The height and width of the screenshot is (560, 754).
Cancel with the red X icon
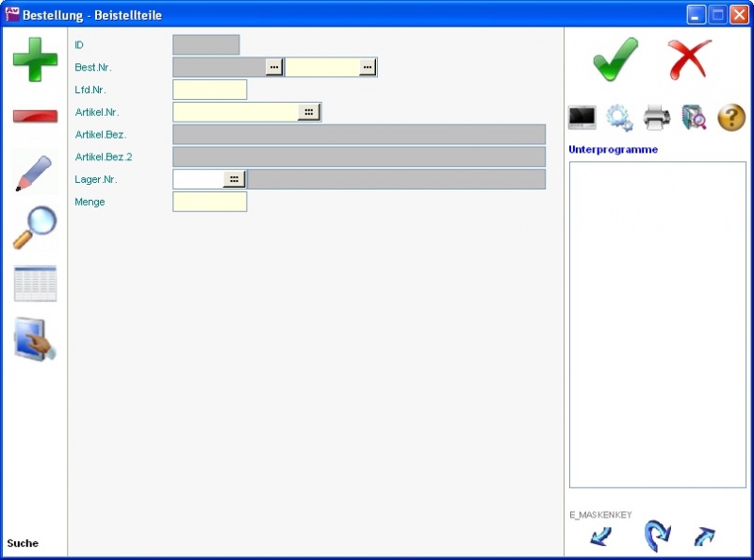[690, 59]
